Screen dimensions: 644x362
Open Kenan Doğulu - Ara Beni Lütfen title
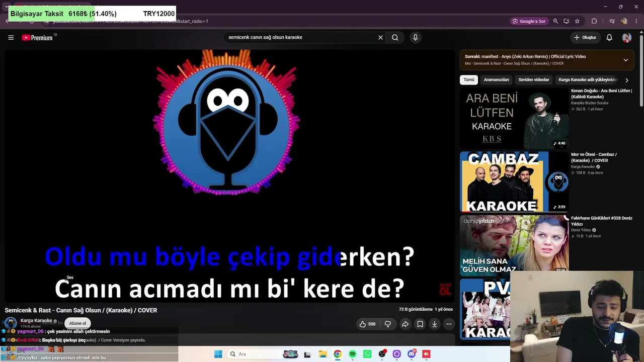pyautogui.click(x=602, y=94)
